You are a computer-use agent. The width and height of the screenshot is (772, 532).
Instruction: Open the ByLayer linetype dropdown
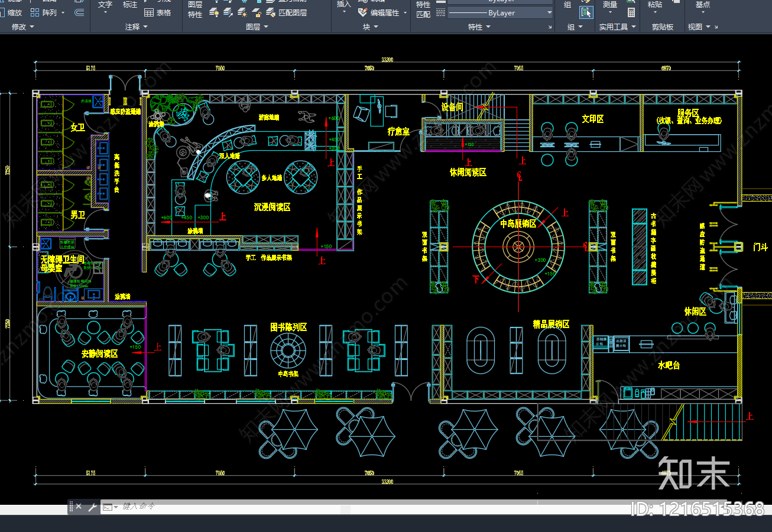549,12
